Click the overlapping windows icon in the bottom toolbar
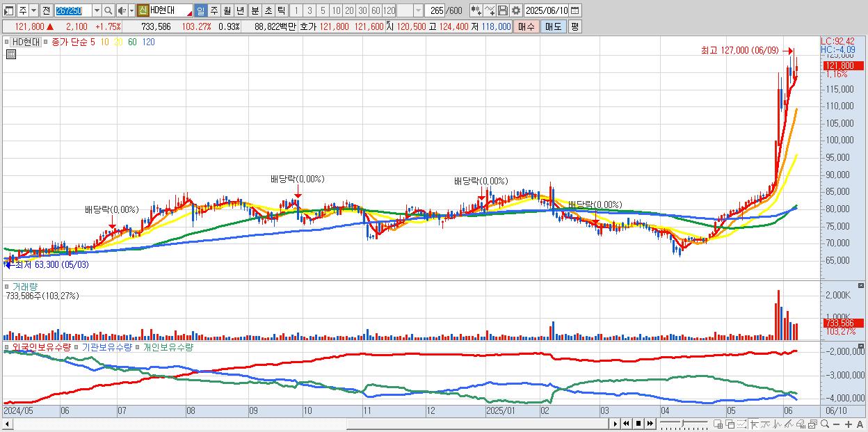This screenshot has width=868, height=432. pyautogui.click(x=730, y=424)
